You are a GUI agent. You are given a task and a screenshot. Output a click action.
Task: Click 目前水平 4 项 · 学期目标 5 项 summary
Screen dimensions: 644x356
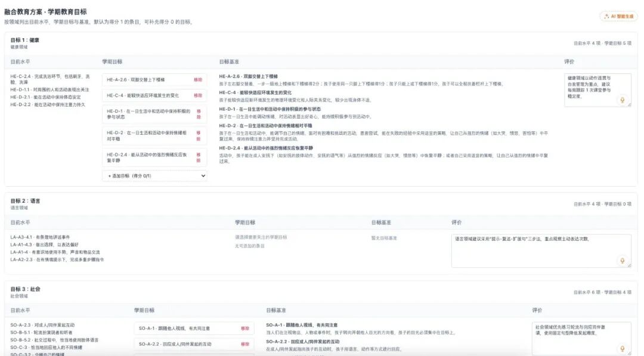602,43
